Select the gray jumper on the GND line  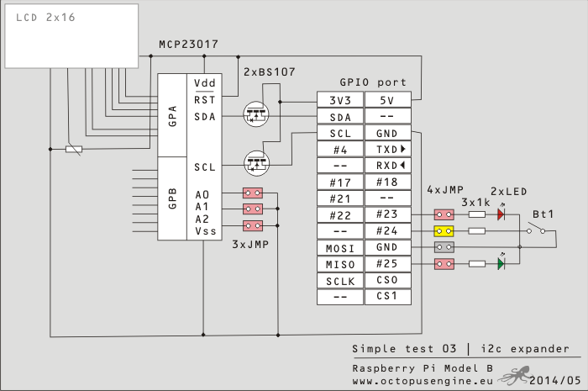pyautogui.click(x=444, y=247)
